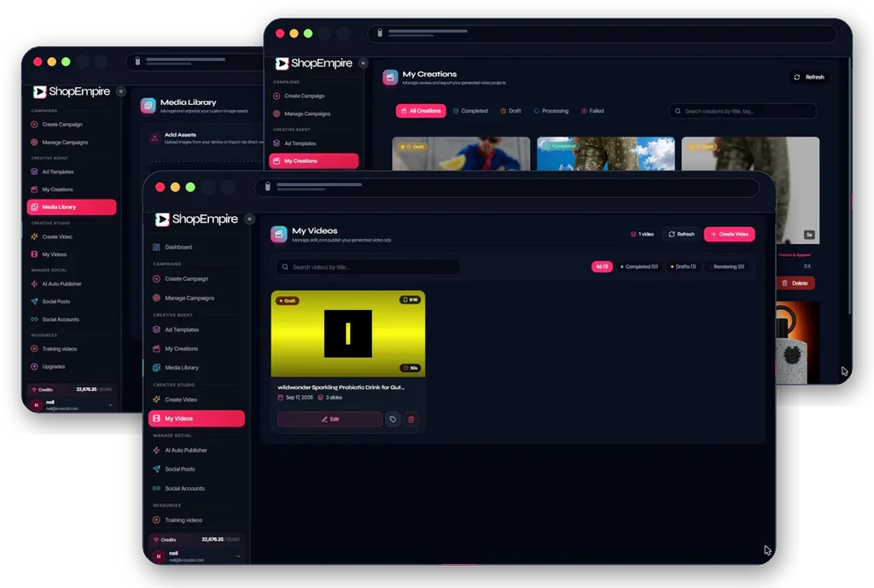Click Refresh in the My Creations window
This screenshot has height=588, width=874.
[809, 77]
